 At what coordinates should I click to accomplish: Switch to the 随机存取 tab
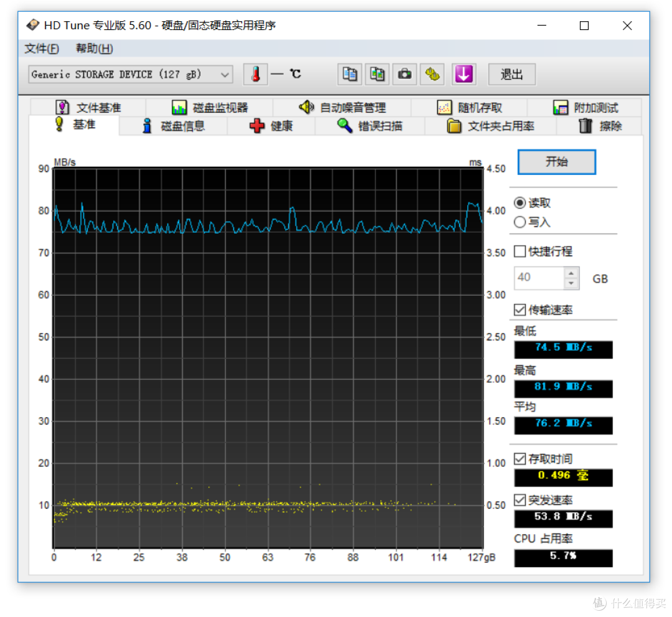(469, 107)
